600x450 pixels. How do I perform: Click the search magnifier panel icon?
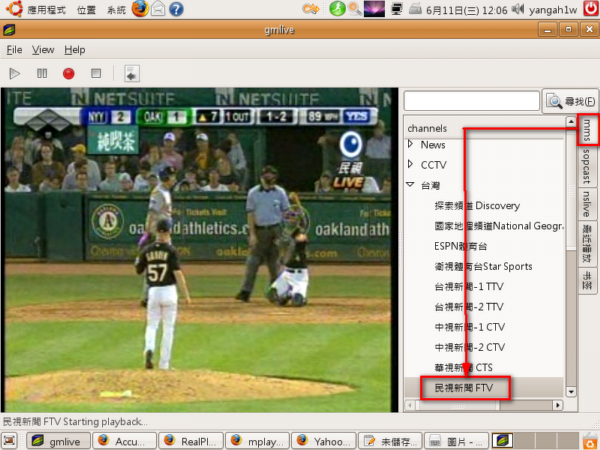(x=355, y=9)
